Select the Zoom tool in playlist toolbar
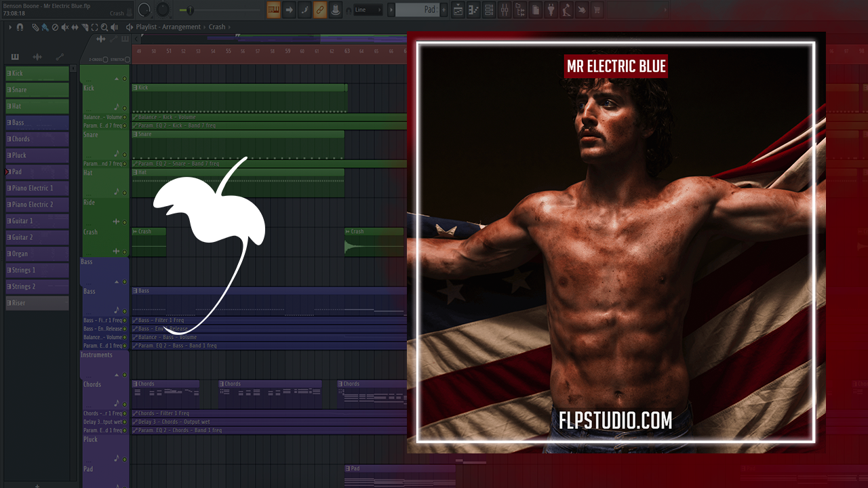Viewport: 868px width, 488px height. [104, 27]
